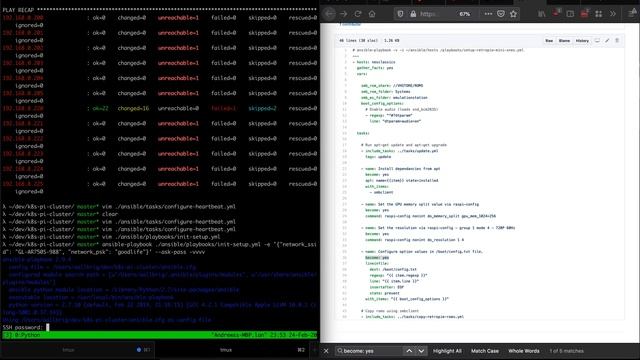Open the browser home page
640x360 pixels.
coord(372,14)
